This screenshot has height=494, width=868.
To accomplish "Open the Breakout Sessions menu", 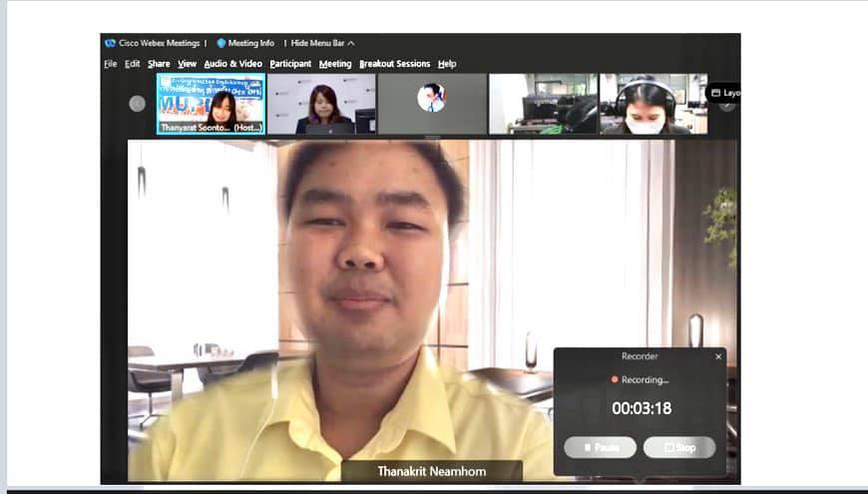I will coord(395,64).
